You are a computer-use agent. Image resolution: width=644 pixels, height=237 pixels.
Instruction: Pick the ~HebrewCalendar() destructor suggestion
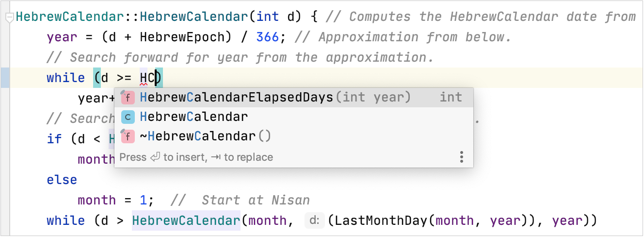point(205,136)
